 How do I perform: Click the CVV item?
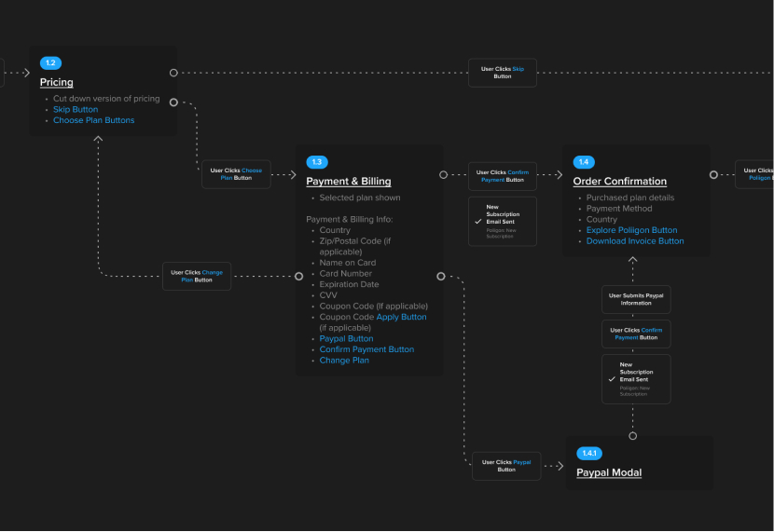point(328,295)
